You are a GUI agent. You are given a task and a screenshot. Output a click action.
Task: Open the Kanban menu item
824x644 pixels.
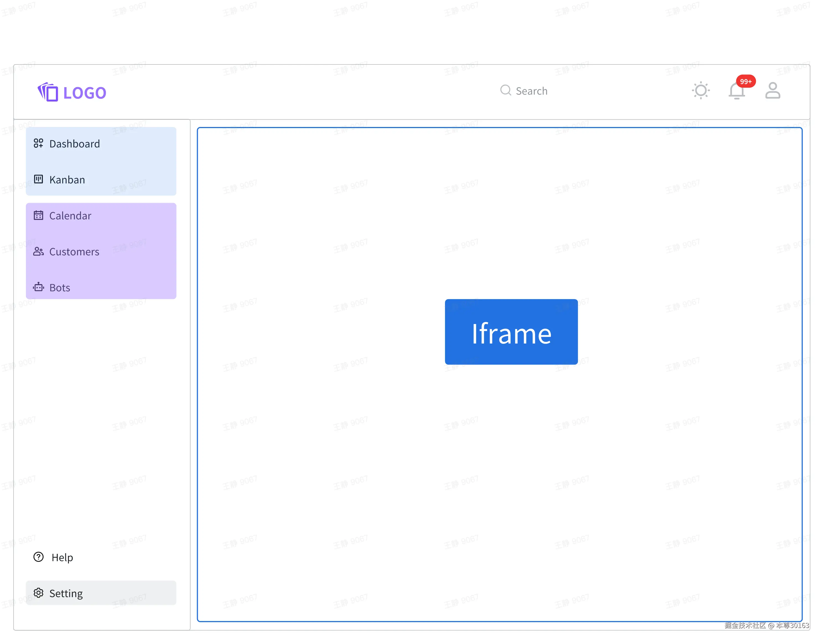pyautogui.click(x=67, y=180)
